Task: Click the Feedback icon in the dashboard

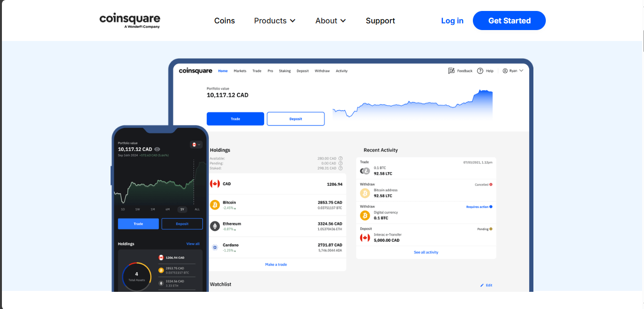Action: (451, 71)
